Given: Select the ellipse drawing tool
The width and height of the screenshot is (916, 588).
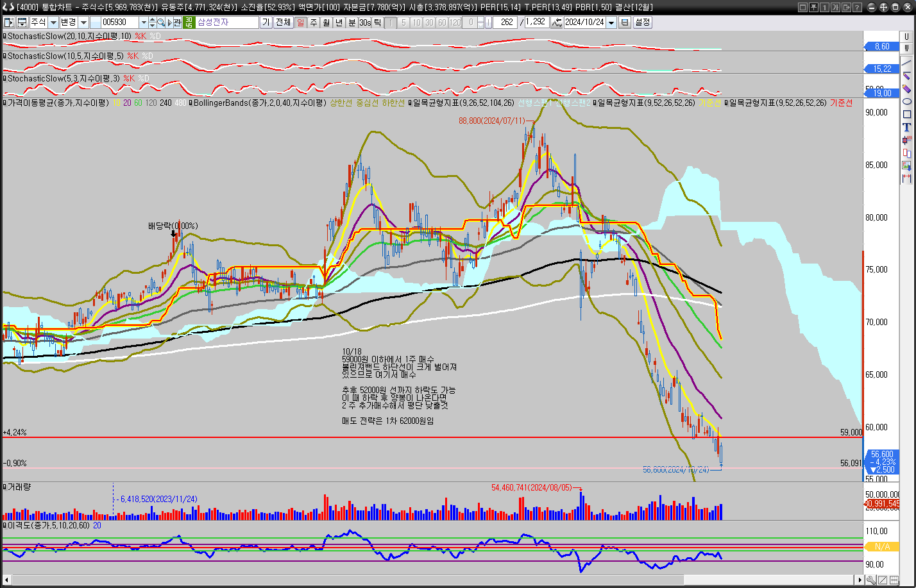Looking at the screenshot, I should coord(906,102).
